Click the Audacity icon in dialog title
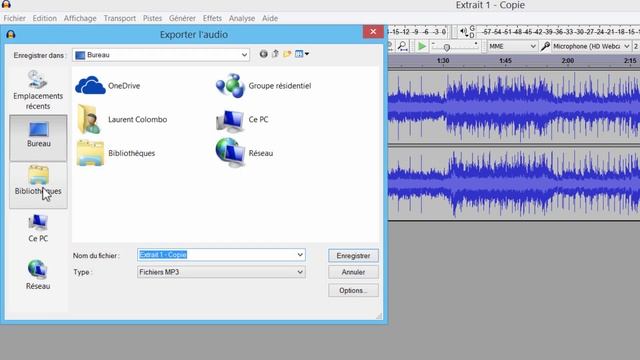This screenshot has width=640, height=360. [11, 34]
